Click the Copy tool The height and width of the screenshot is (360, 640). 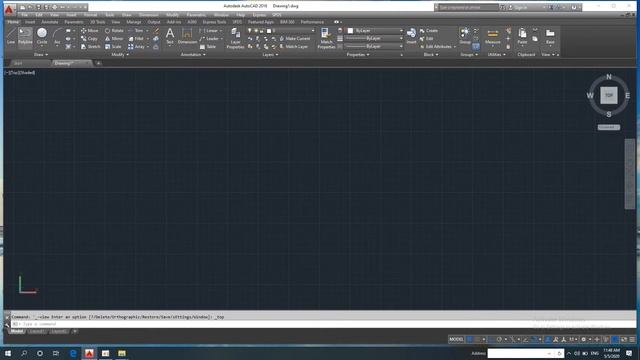pyautogui.click(x=89, y=38)
